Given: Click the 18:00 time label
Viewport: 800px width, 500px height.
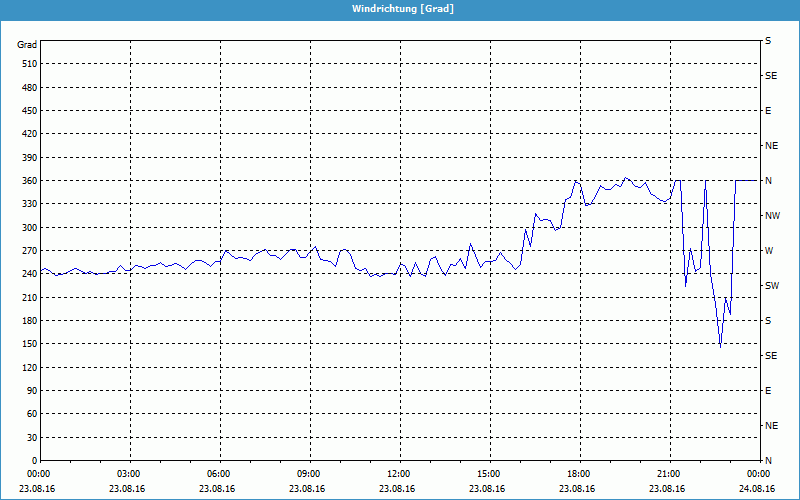Looking at the screenshot, I should 578,474.
